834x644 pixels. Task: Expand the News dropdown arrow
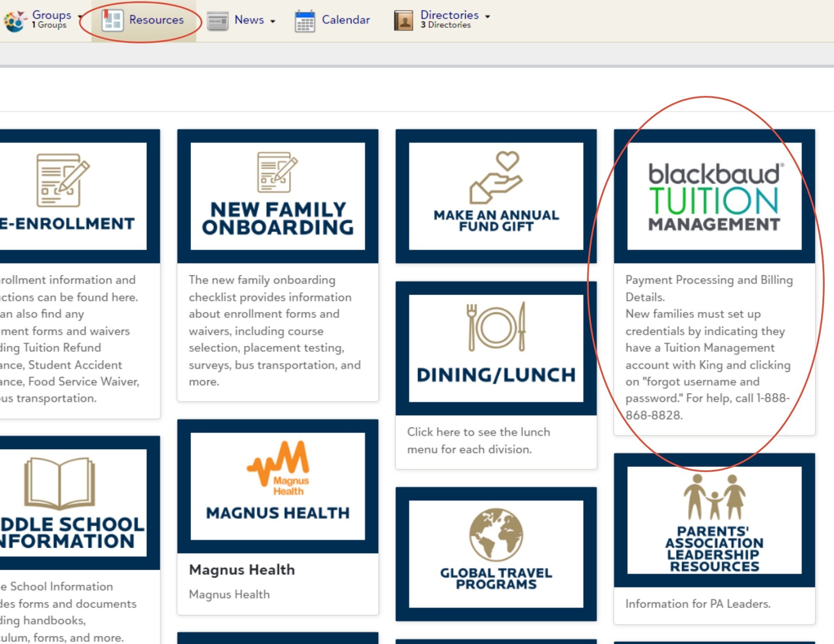tap(272, 21)
